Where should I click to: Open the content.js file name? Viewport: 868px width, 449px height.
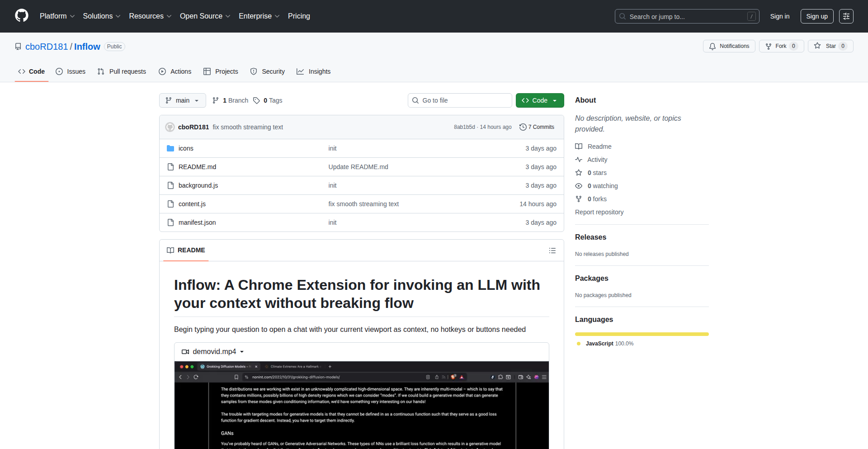192,204
